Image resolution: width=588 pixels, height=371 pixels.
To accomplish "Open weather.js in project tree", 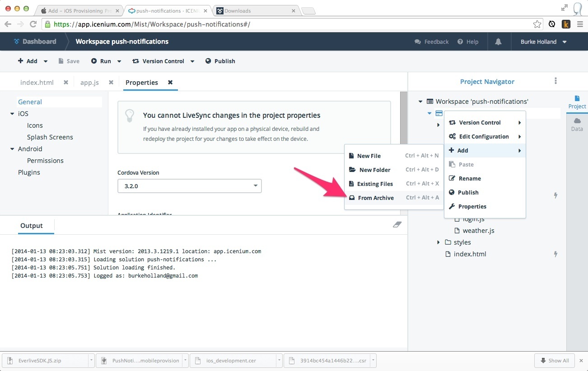I will 478,231.
